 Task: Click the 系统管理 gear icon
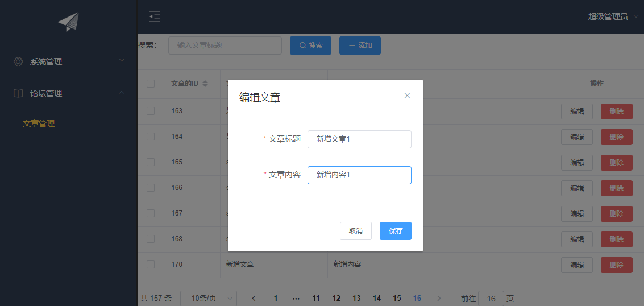coord(18,61)
